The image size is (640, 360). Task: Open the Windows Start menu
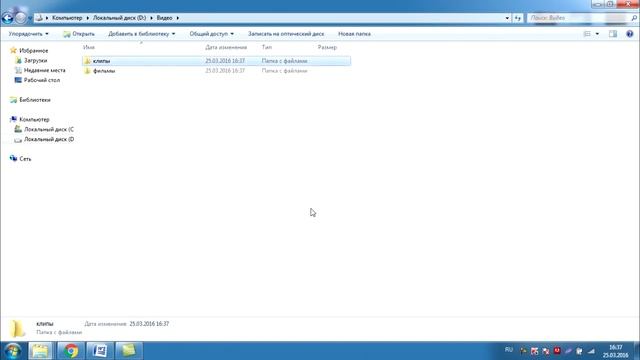13,351
